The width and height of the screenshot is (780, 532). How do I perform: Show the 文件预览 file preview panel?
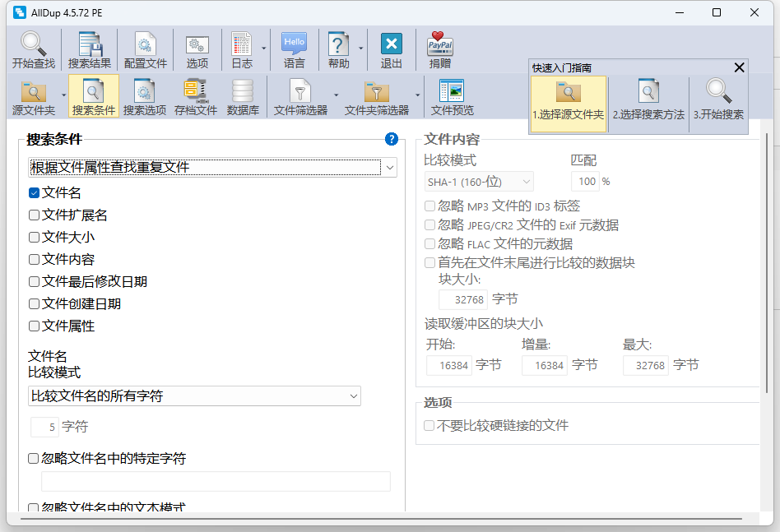(x=452, y=97)
